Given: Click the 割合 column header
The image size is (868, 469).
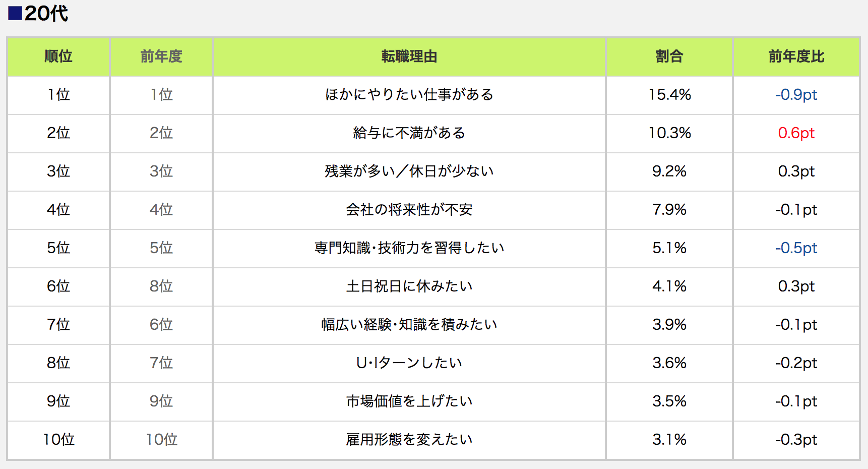Looking at the screenshot, I should [x=669, y=56].
